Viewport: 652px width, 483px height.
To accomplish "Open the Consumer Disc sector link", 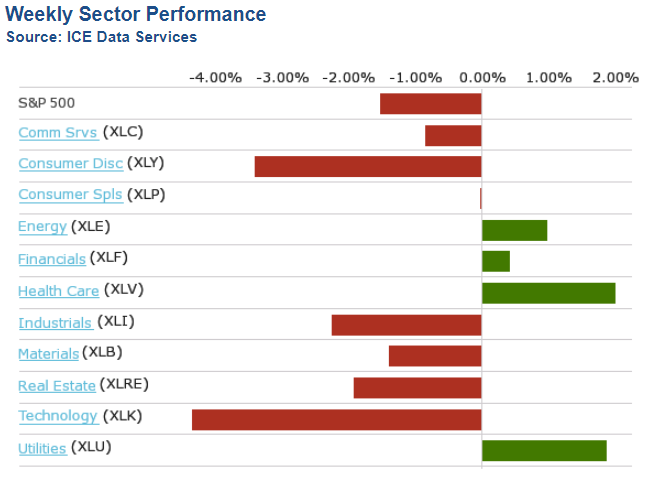I will coord(70,164).
